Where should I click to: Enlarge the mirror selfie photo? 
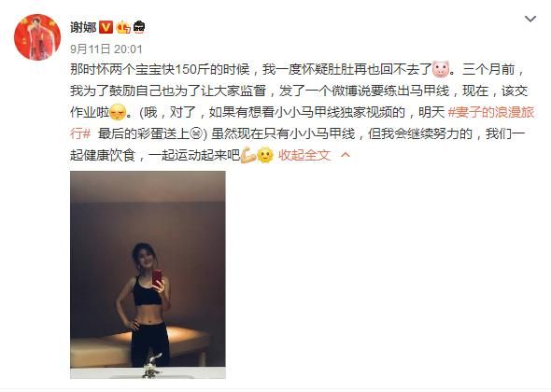[x=148, y=275]
